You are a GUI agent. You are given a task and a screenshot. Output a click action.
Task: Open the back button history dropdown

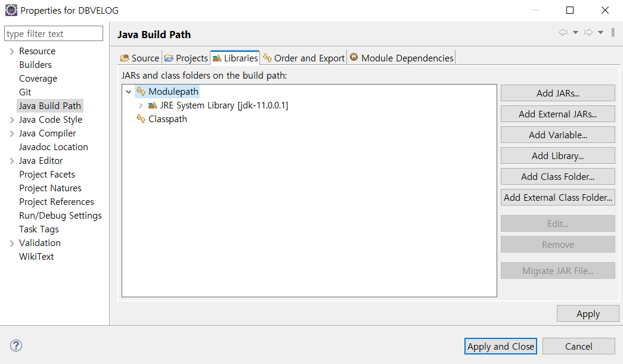576,33
